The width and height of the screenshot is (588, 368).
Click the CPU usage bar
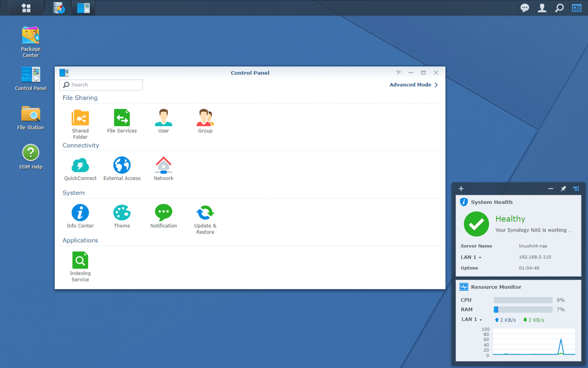point(523,300)
